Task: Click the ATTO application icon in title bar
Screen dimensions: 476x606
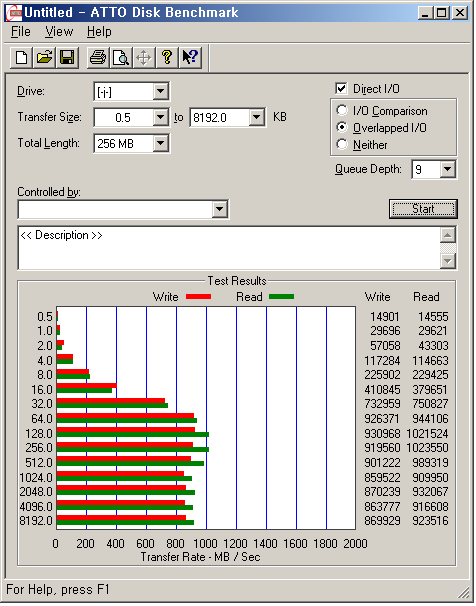Action: (14, 13)
